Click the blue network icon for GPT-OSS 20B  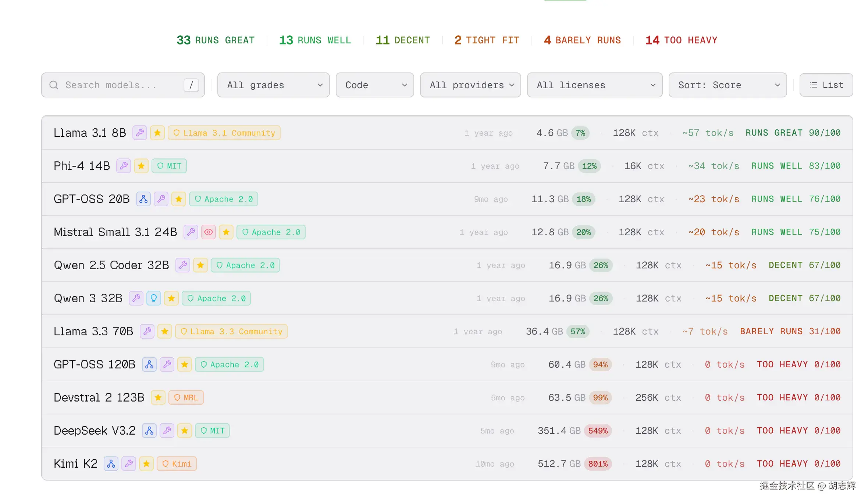[143, 199]
